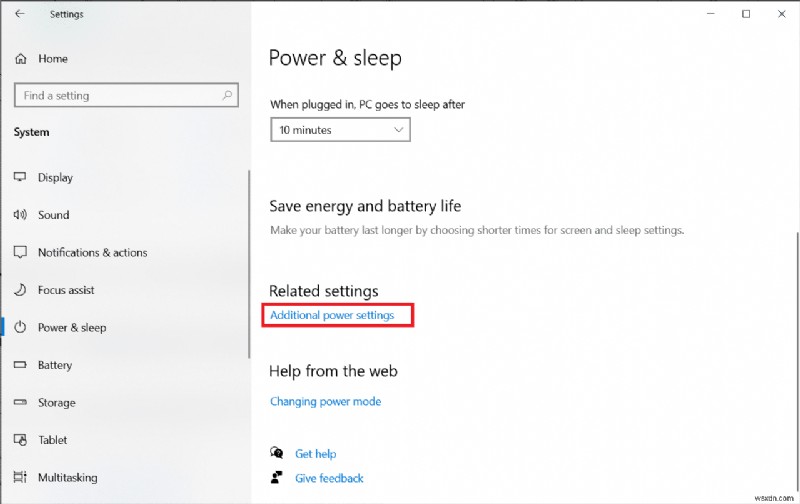Click the search magnifier icon
Image resolution: width=800 pixels, height=504 pixels.
(228, 96)
